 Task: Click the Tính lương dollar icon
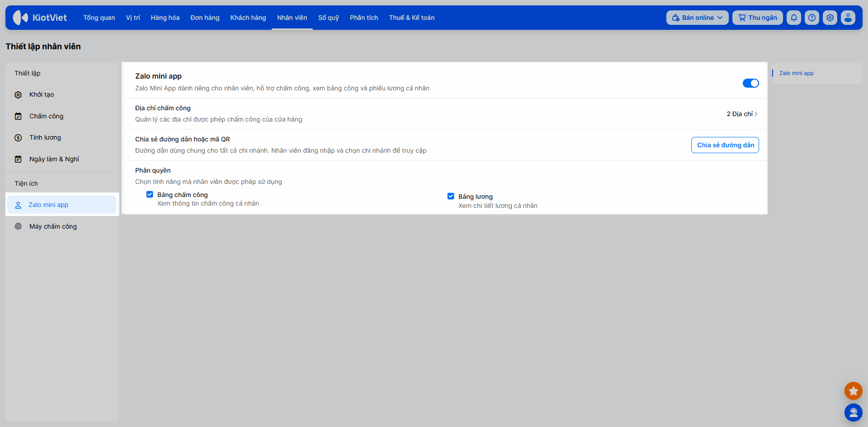coord(18,138)
